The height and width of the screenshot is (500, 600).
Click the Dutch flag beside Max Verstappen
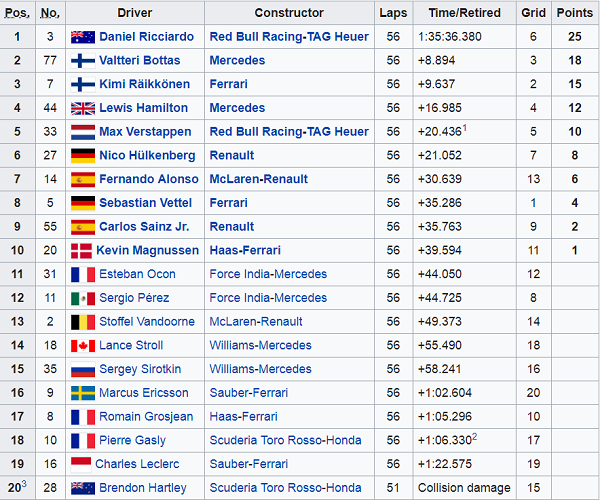point(83,132)
